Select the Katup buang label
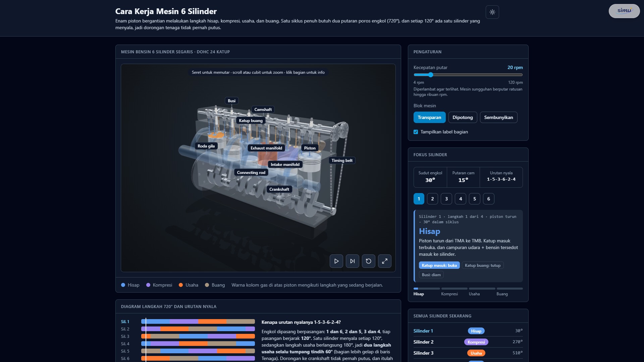This screenshot has width=644, height=362. tap(251, 121)
